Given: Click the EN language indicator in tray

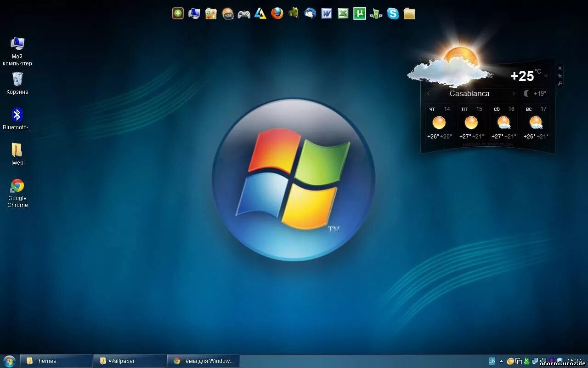Looking at the screenshot, I should (492, 361).
